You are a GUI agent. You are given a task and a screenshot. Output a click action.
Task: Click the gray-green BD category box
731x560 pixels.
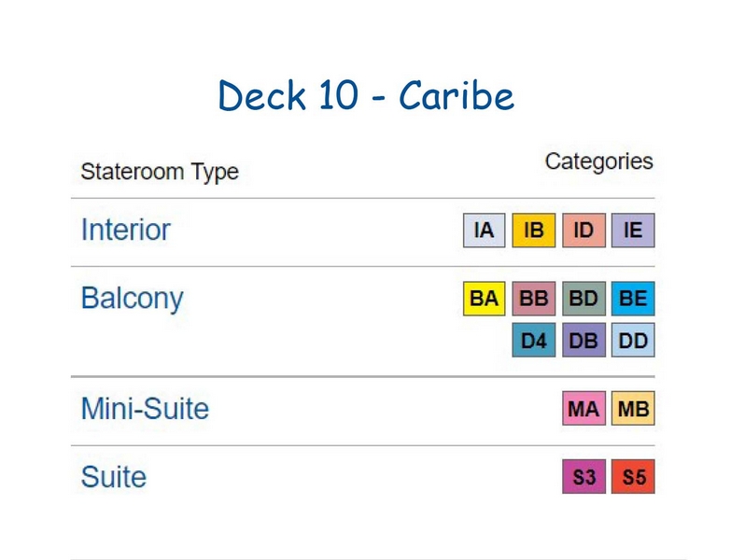583,299
